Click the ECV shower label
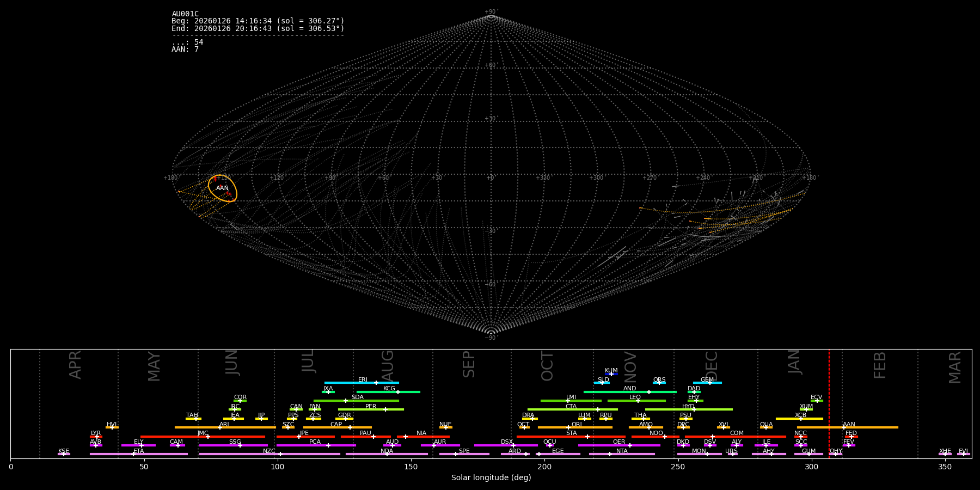This screenshot has height=490, width=980. click(x=817, y=397)
